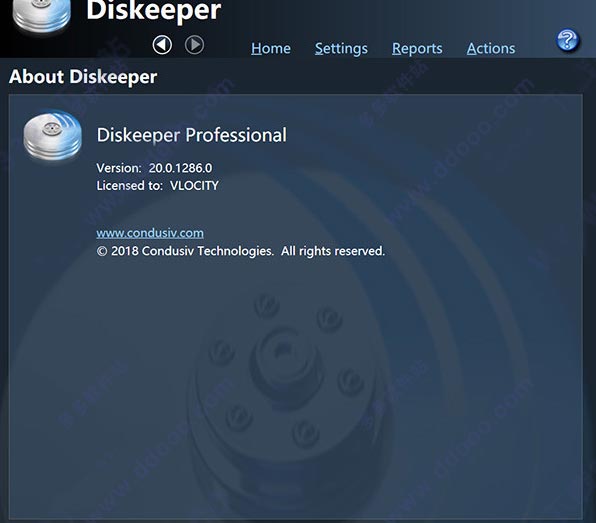596x523 pixels.
Task: Open the Settings menu
Action: coord(341,49)
